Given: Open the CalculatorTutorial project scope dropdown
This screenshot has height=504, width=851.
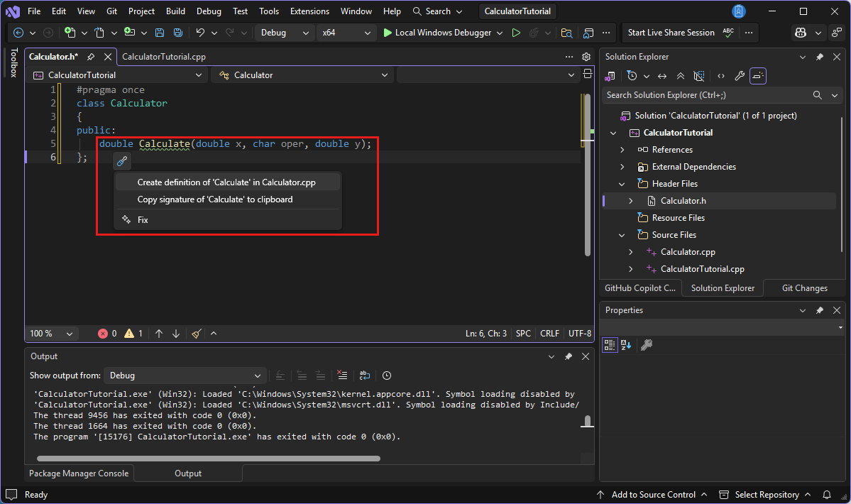Looking at the screenshot, I should click(x=118, y=75).
